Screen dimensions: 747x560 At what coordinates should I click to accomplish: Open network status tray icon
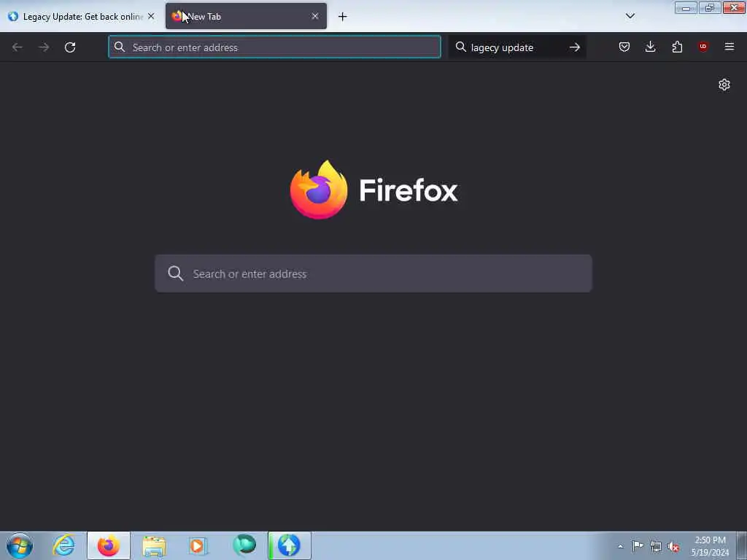[x=656, y=547]
